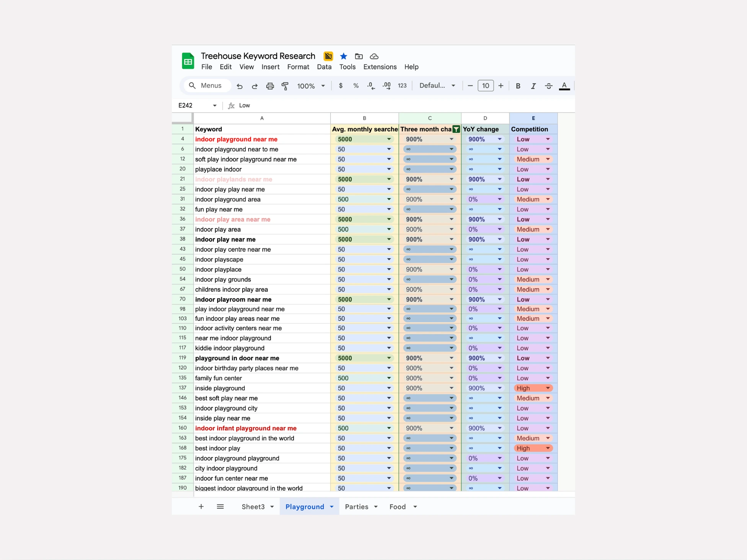This screenshot has width=747, height=560.
Task: Click the move to folder icon
Action: [359, 56]
